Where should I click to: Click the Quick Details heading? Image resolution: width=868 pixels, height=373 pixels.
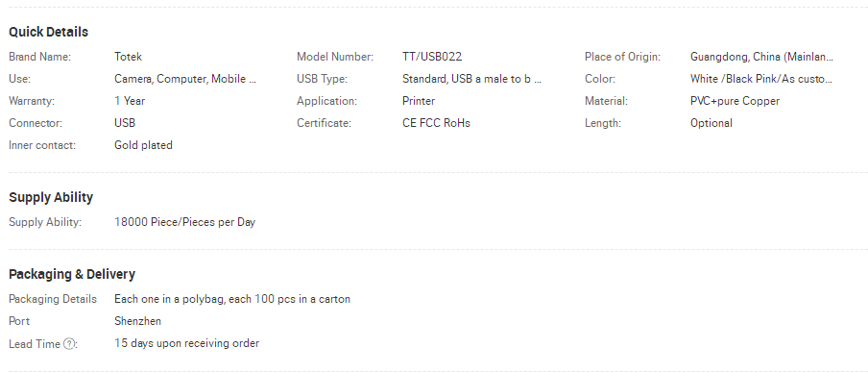tap(48, 32)
